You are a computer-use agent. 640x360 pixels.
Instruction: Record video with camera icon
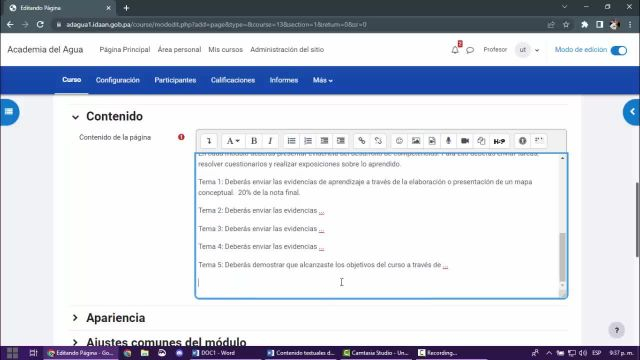pos(465,141)
